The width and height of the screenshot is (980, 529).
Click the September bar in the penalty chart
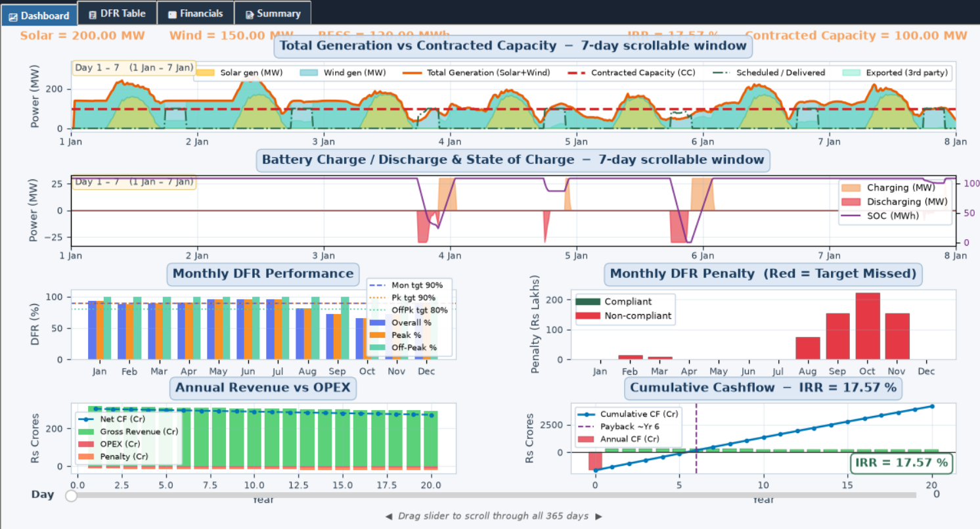[837, 336]
